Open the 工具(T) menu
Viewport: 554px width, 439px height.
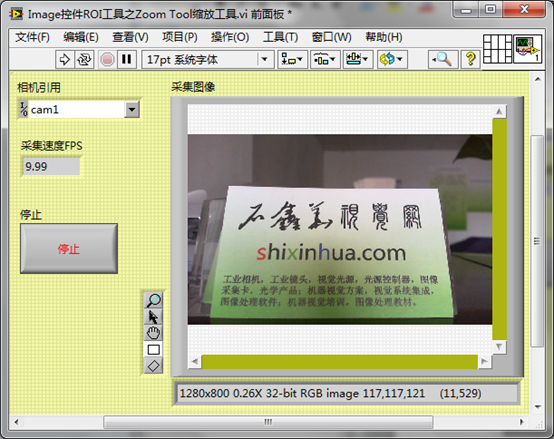(x=281, y=37)
